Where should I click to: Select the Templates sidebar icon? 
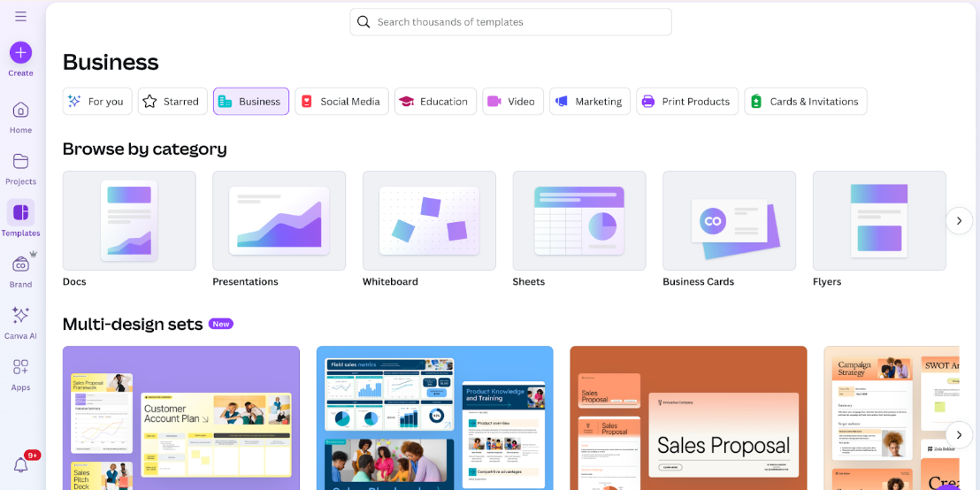[x=20, y=213]
